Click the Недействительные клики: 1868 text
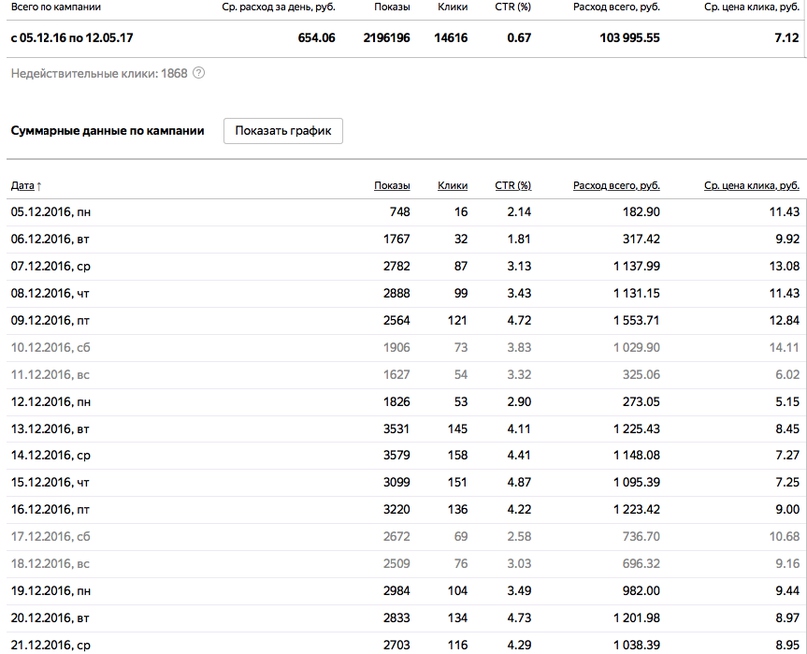Viewport: 807px width, 654px height. (x=99, y=74)
